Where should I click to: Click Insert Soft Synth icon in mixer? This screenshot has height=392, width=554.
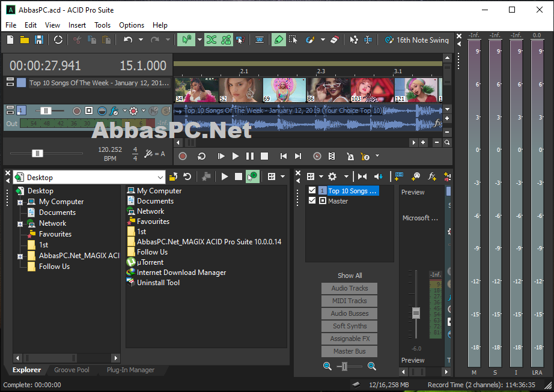coord(416,176)
